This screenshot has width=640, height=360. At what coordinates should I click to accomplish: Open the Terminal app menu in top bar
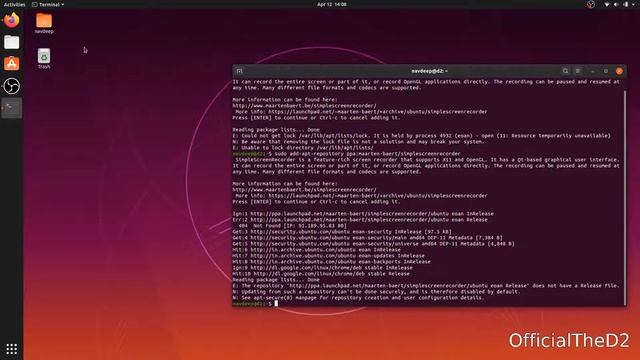click(48, 4)
